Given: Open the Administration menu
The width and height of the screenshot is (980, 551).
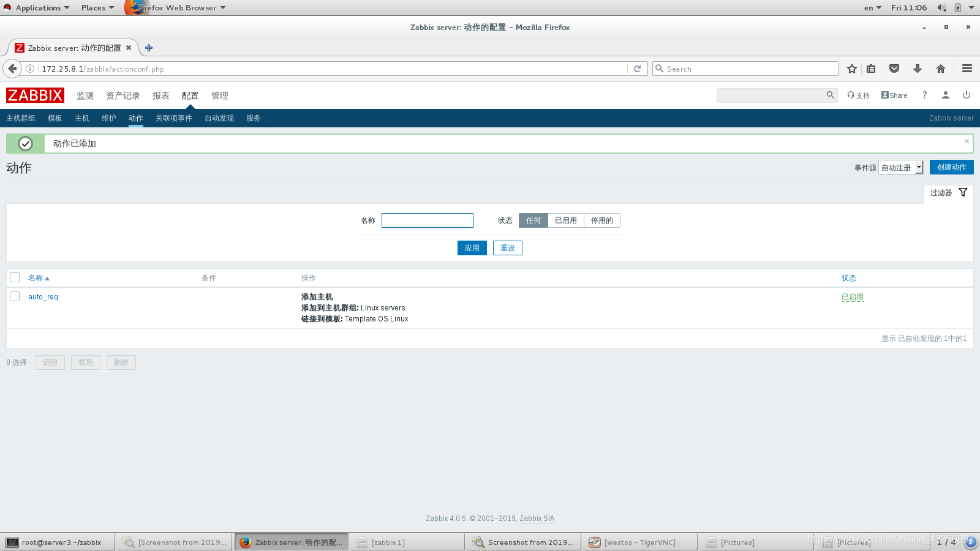Looking at the screenshot, I should pos(219,96).
